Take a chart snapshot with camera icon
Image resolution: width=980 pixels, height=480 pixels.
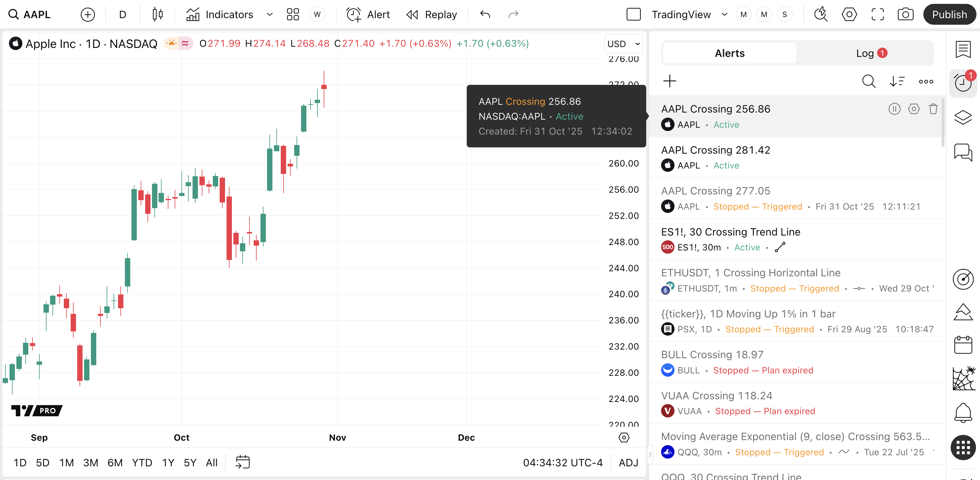click(x=905, y=15)
